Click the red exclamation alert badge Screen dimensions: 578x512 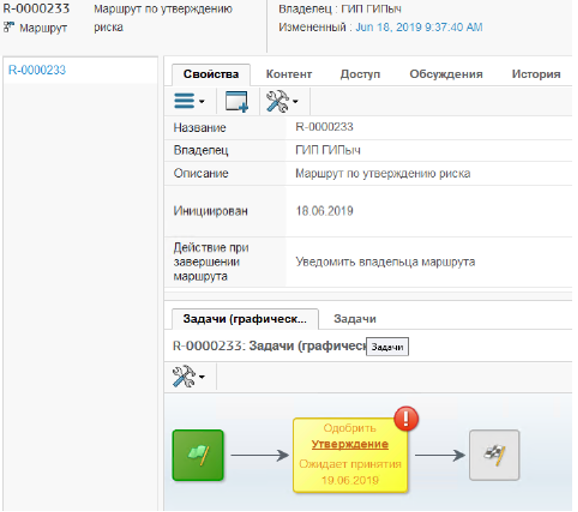406,419
